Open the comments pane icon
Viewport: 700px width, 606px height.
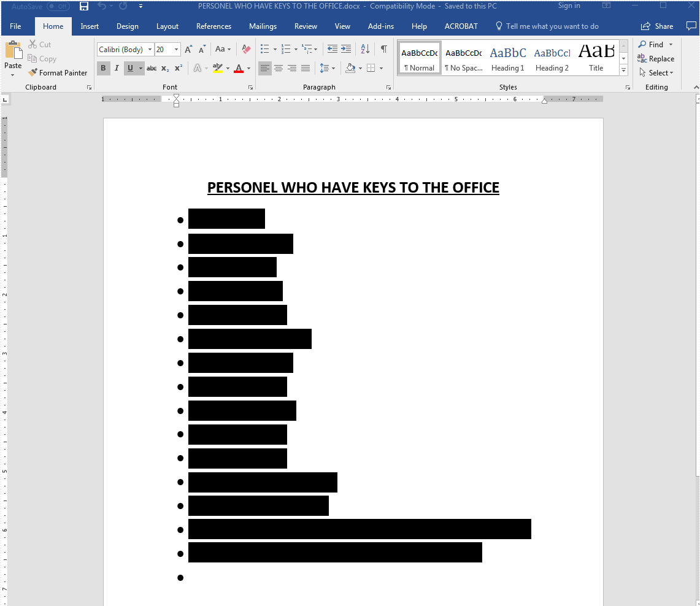[691, 26]
